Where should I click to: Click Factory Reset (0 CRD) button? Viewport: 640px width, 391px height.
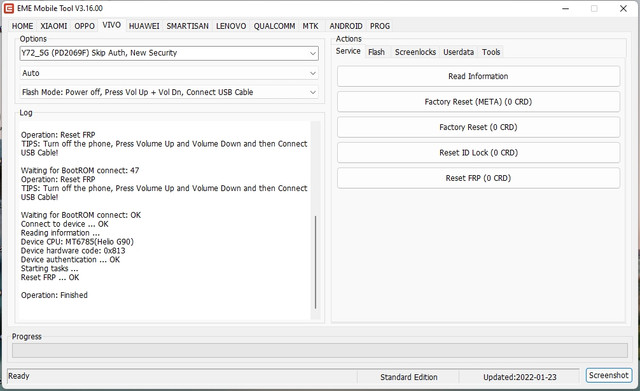(x=478, y=127)
